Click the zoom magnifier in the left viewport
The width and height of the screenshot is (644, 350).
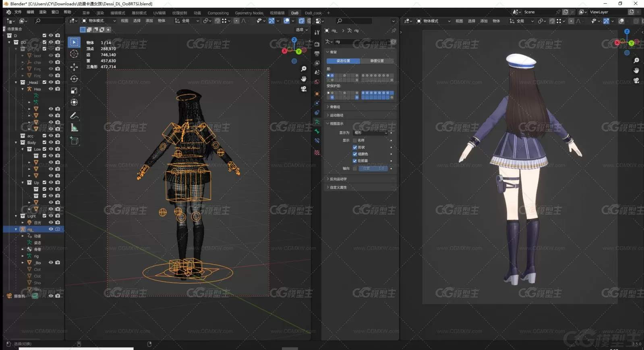[x=304, y=69]
